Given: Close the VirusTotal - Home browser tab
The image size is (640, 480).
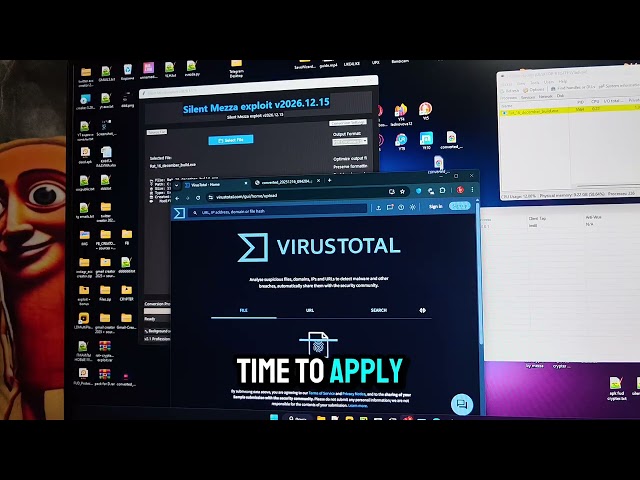Looking at the screenshot, I should (248, 183).
